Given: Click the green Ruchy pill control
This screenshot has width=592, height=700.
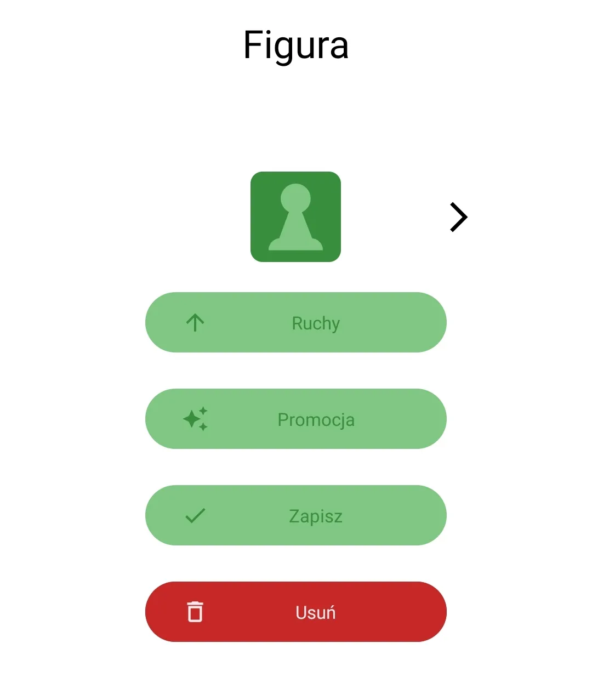Looking at the screenshot, I should [x=296, y=323].
